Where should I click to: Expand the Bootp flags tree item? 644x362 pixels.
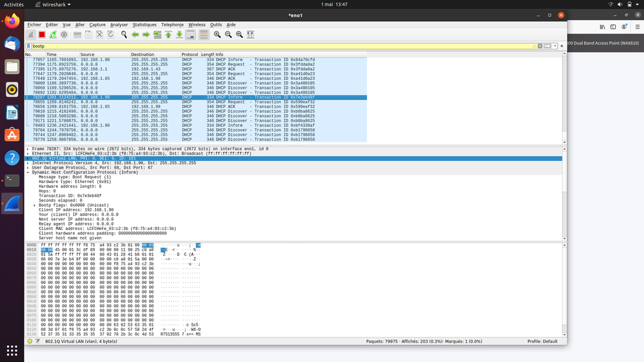pyautogui.click(x=35, y=205)
